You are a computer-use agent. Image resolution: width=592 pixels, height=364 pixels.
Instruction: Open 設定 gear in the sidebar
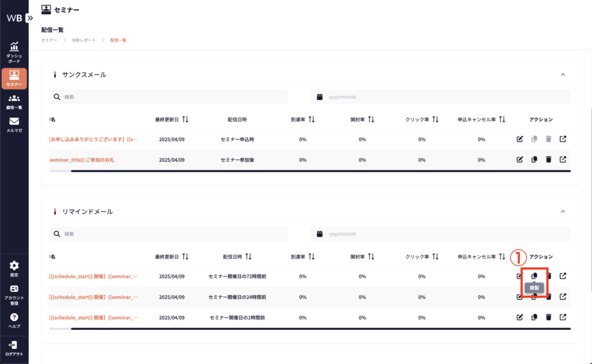[x=14, y=269]
